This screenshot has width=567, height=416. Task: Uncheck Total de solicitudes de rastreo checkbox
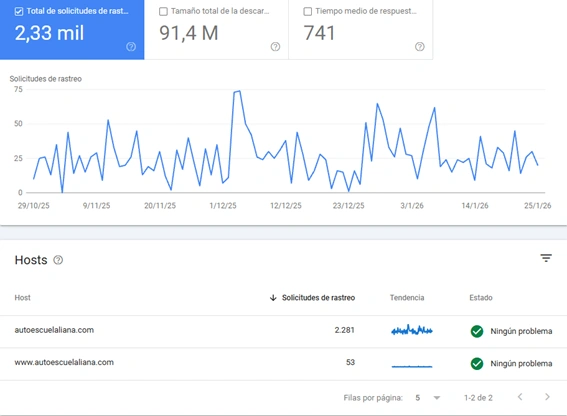click(19, 12)
